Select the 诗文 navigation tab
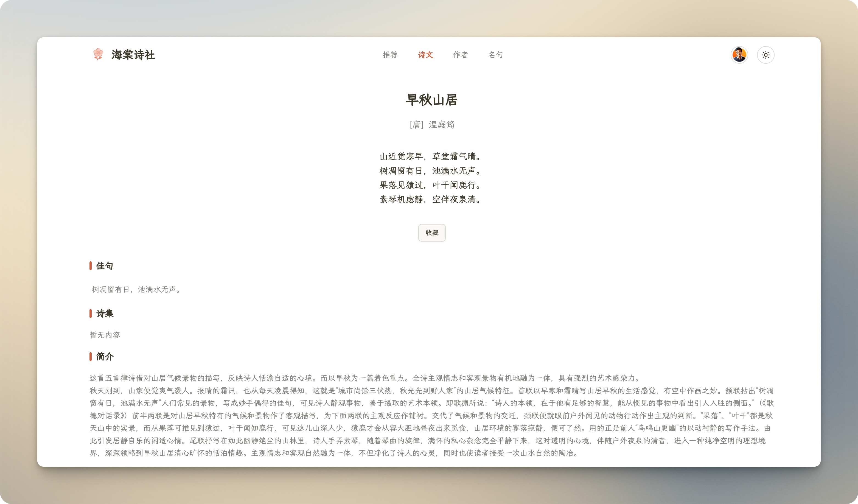858x504 pixels. tap(425, 55)
